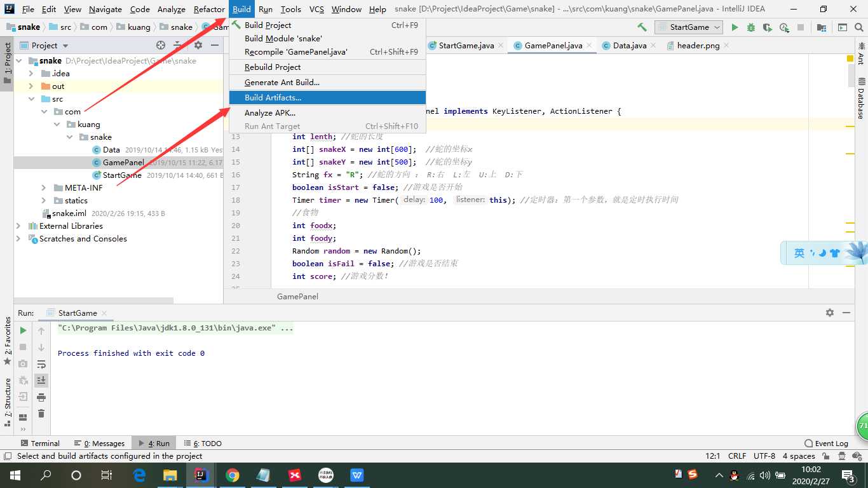Select Recompile 'GamePanel.java' menu entry
Screen dimensions: 868x488
coord(327,52)
